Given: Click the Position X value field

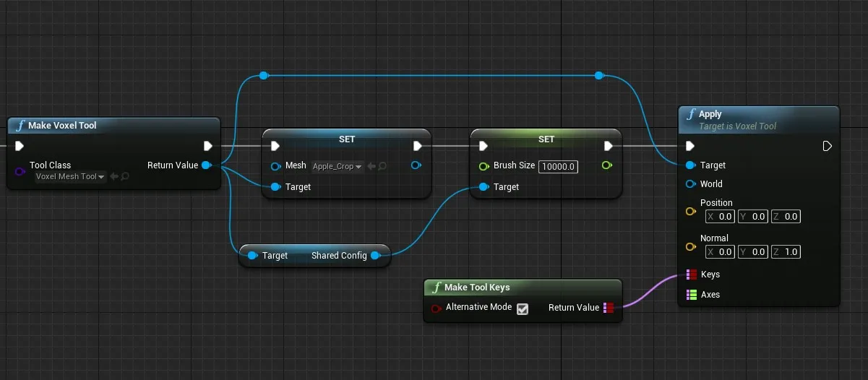Looking at the screenshot, I should pyautogui.click(x=724, y=217).
